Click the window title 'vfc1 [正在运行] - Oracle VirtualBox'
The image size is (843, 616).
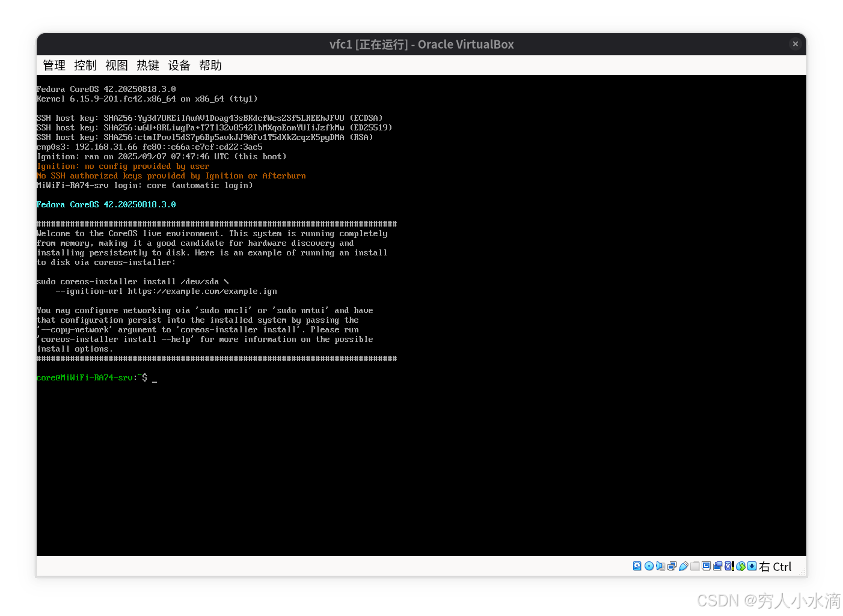[421, 44]
